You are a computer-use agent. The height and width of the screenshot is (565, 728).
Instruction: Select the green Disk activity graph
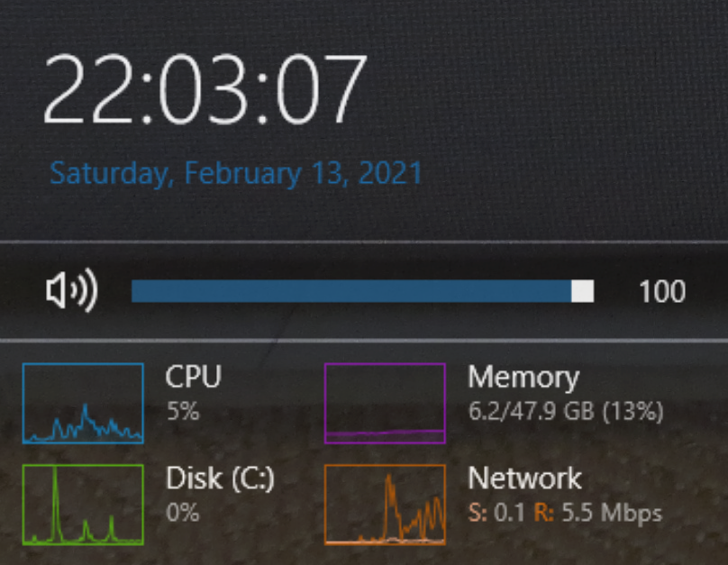pos(83,504)
